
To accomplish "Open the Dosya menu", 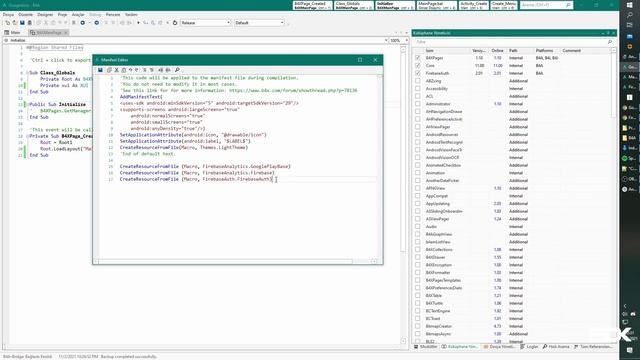I will coord(8,15).
